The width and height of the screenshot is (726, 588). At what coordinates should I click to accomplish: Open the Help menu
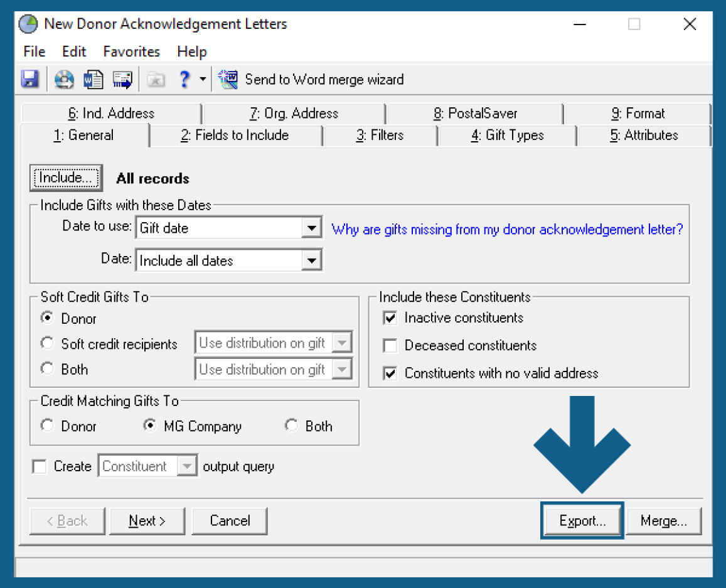(191, 51)
